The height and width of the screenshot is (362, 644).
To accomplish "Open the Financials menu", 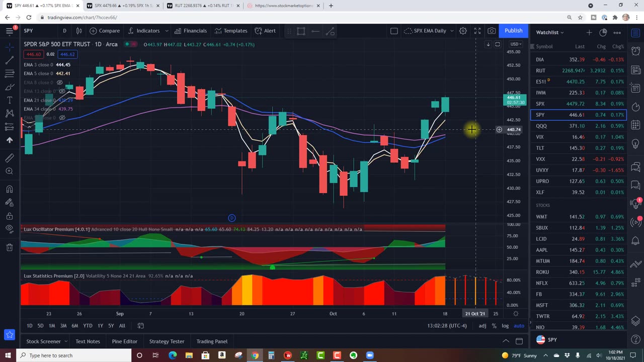I will pyautogui.click(x=191, y=31).
